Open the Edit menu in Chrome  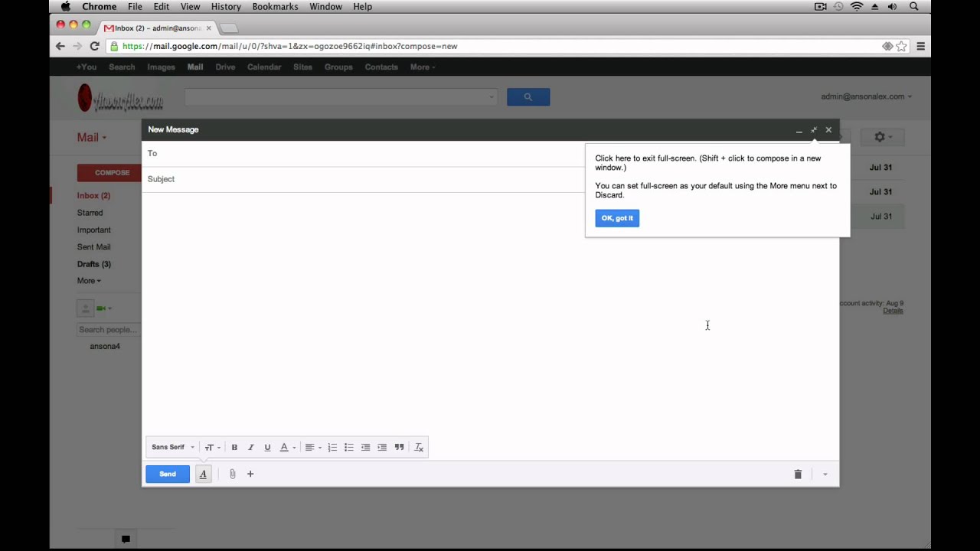161,7
